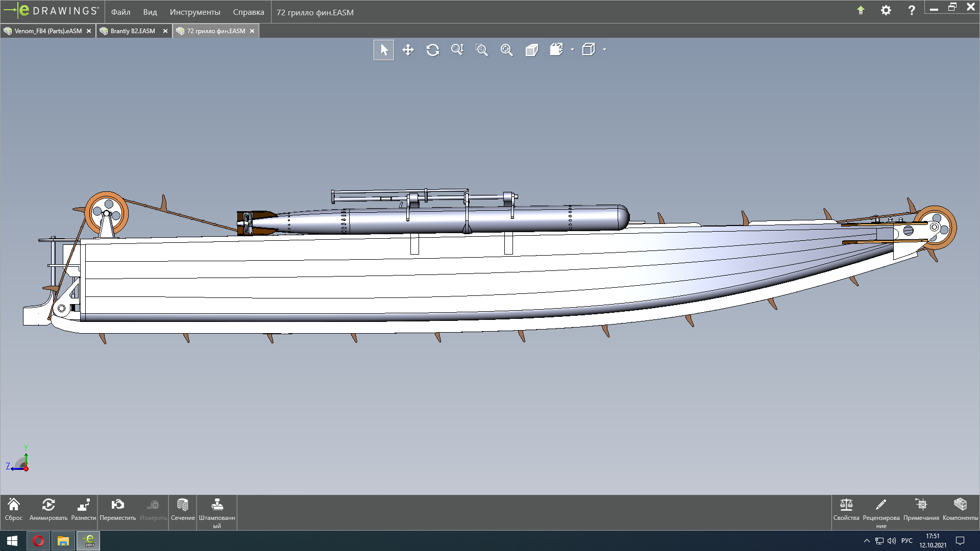Click eDrawings 2017 taskbar icon
This screenshot has height=551, width=980.
click(88, 541)
